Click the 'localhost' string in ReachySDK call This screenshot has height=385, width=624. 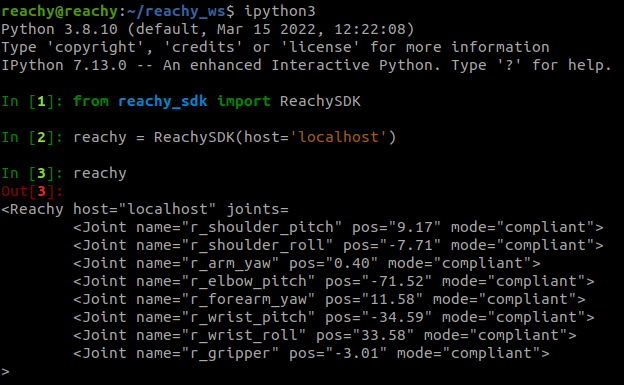tap(339, 137)
